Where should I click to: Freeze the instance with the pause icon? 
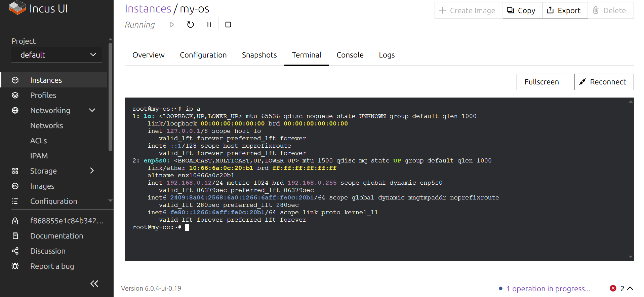(x=209, y=25)
